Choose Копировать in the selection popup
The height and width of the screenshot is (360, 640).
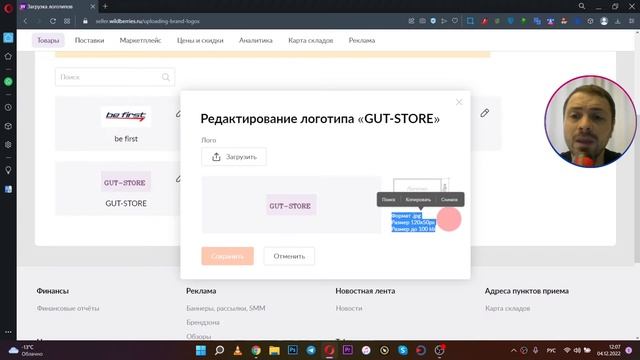418,200
